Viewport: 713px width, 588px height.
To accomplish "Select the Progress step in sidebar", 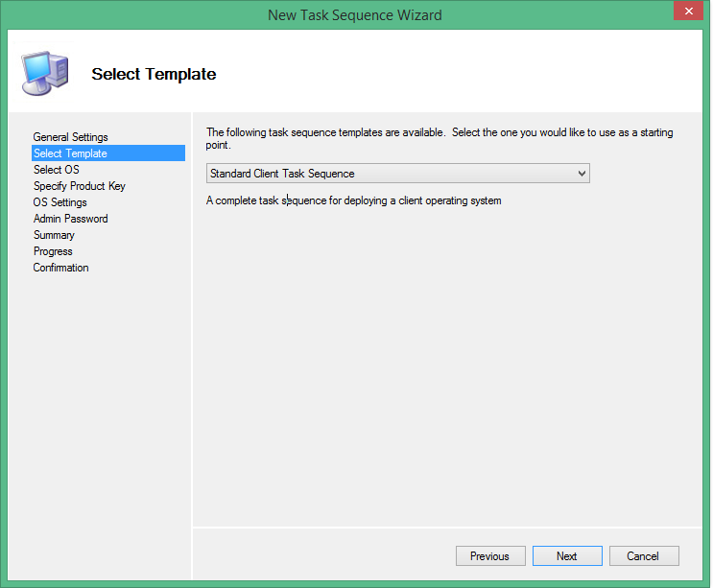I will pyautogui.click(x=53, y=251).
